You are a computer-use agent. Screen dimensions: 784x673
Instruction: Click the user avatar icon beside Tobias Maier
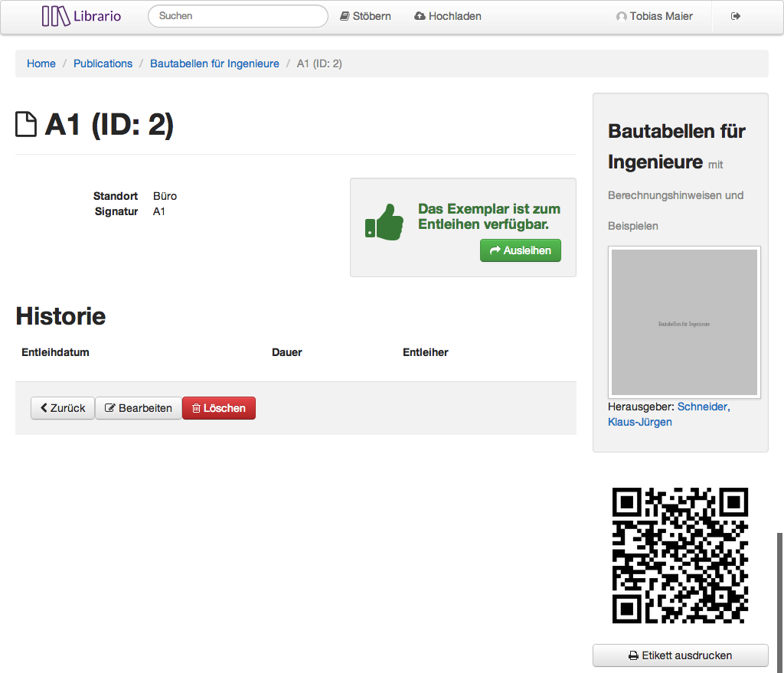coord(621,17)
